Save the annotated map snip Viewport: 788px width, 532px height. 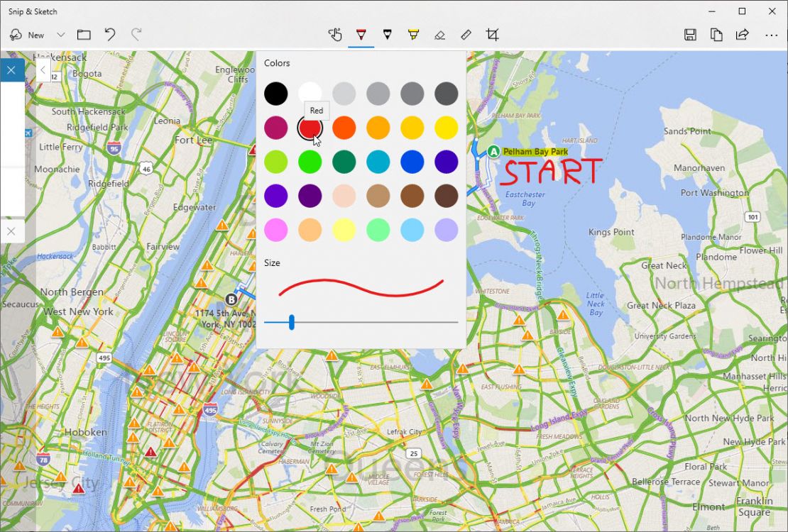(x=689, y=34)
